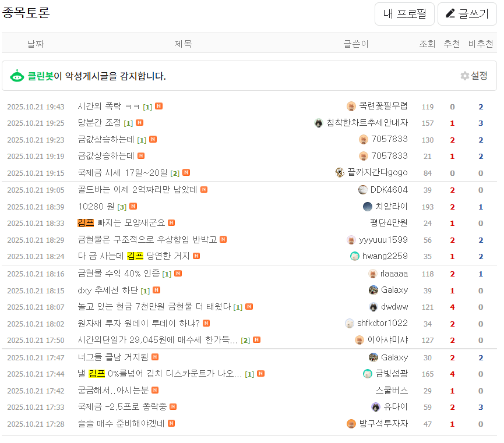
Task: Open post 국제금 시세 17일~20일
Action: coord(122,173)
